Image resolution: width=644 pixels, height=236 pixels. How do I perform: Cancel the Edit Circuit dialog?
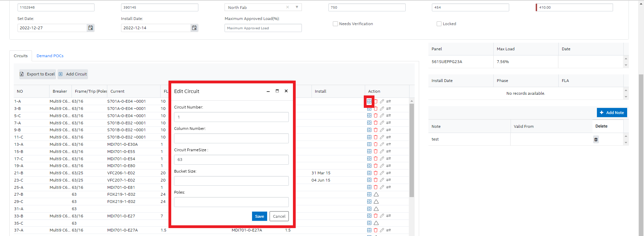pyautogui.click(x=279, y=216)
